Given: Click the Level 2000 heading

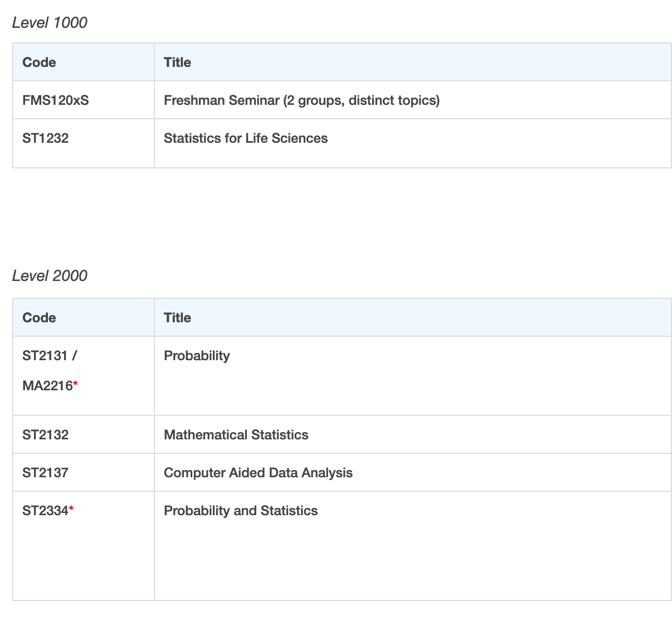Looking at the screenshot, I should tap(50, 276).
